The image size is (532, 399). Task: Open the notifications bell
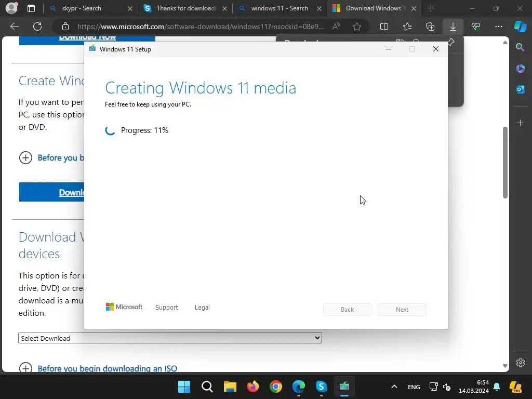pyautogui.click(x=497, y=387)
